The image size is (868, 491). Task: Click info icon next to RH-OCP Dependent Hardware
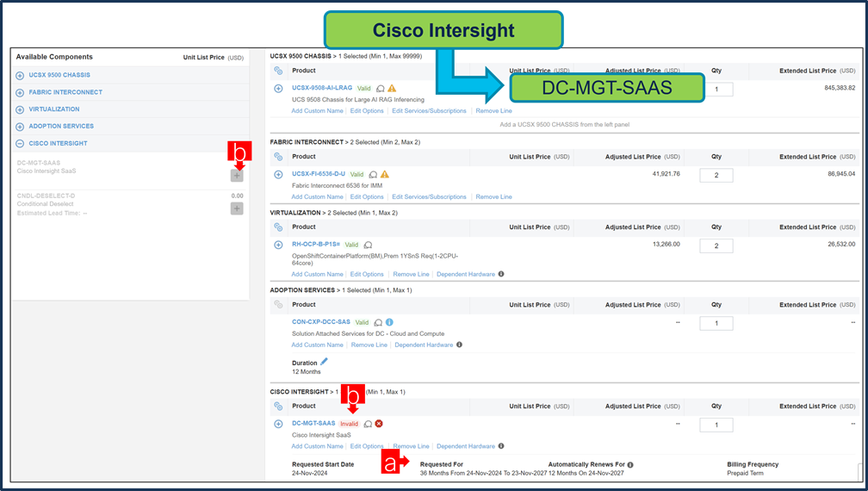click(x=501, y=274)
